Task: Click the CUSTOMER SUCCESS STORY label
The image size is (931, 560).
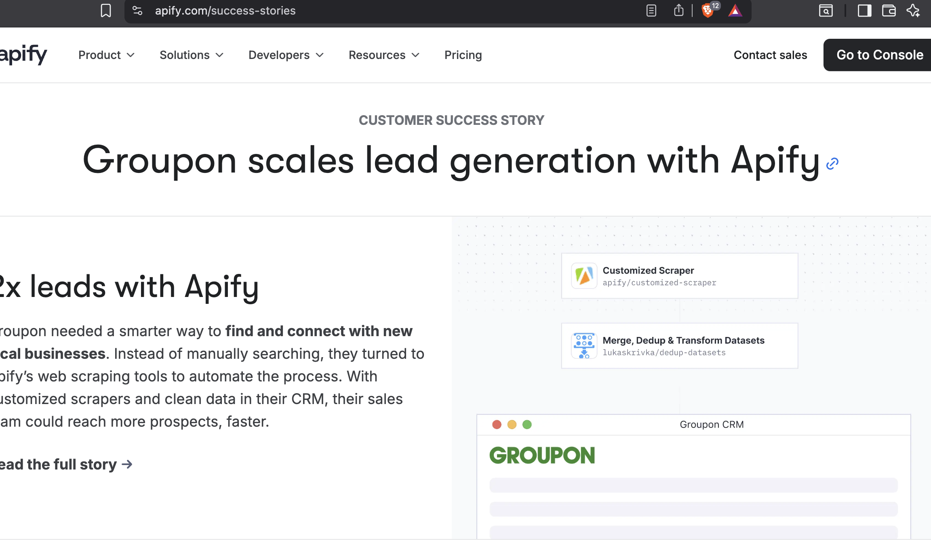Action: point(451,120)
